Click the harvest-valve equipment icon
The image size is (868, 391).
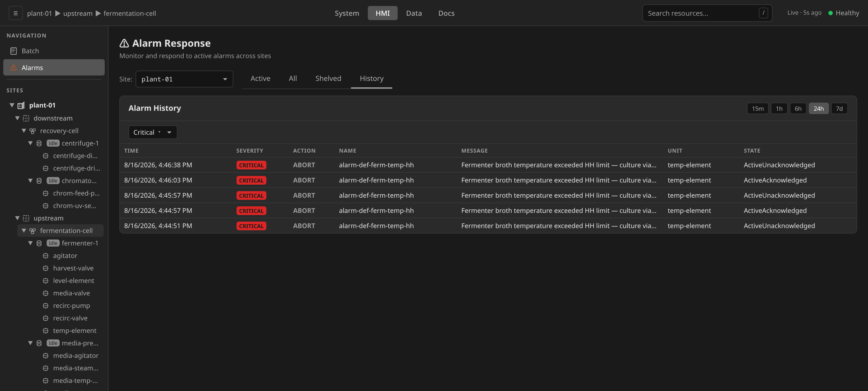point(46,268)
